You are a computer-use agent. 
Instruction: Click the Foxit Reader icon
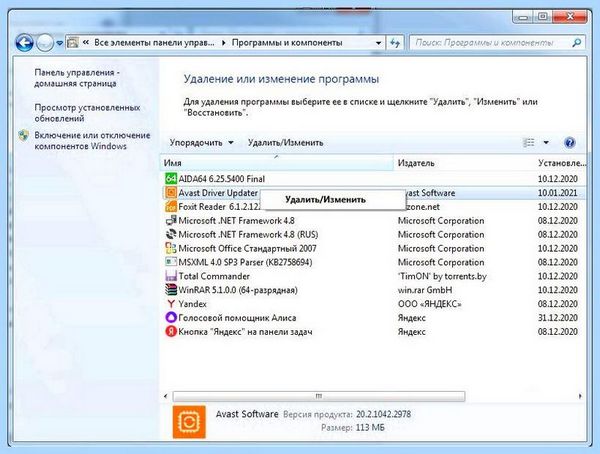171,206
